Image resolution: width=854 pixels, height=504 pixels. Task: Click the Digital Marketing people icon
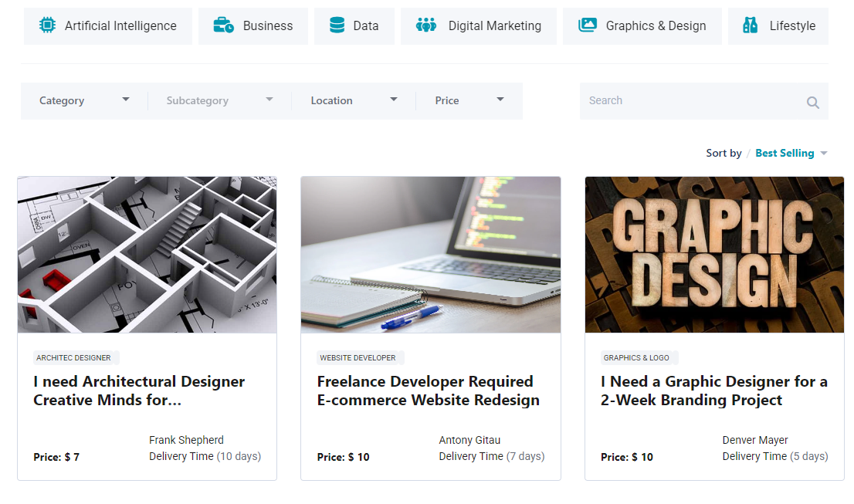(x=426, y=25)
